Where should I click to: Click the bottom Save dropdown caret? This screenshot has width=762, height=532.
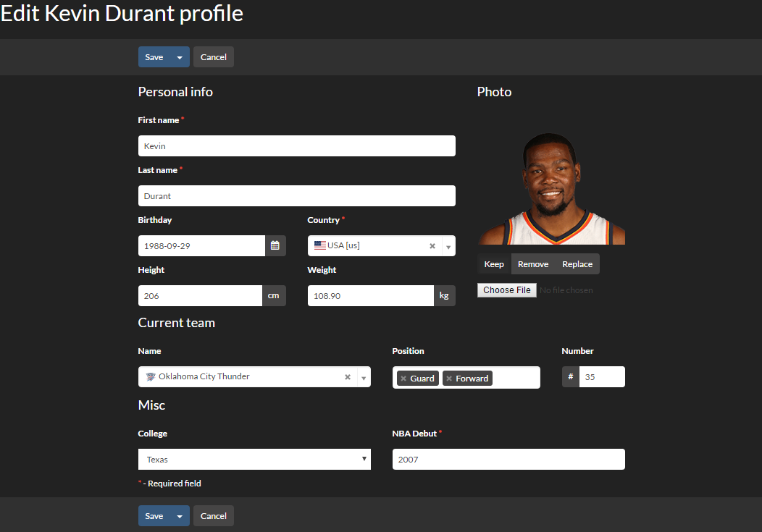point(180,516)
